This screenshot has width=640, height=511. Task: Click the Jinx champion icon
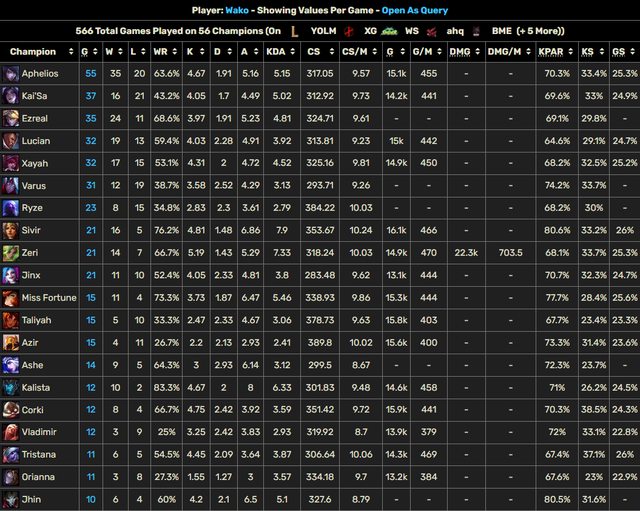pyautogui.click(x=10, y=275)
